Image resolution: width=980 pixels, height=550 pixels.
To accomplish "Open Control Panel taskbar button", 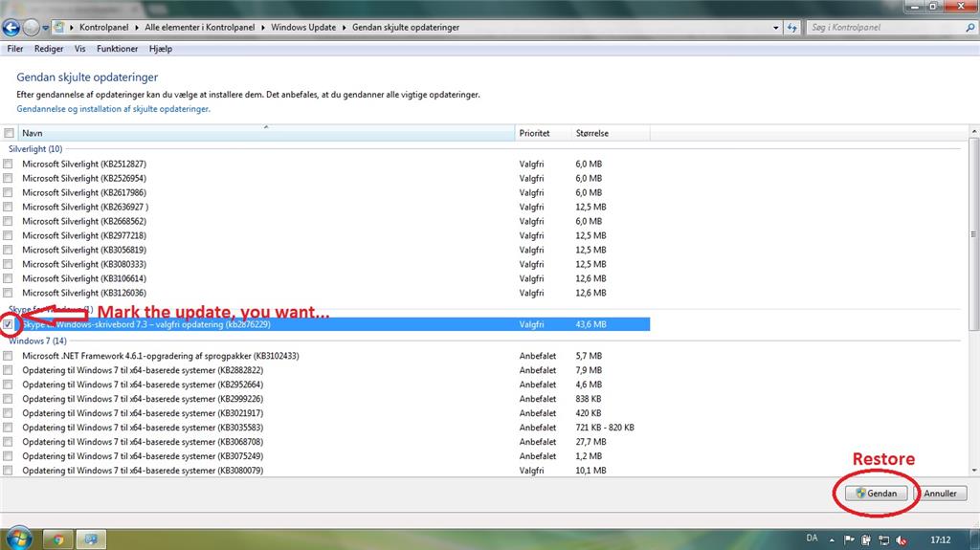I will pyautogui.click(x=91, y=539).
